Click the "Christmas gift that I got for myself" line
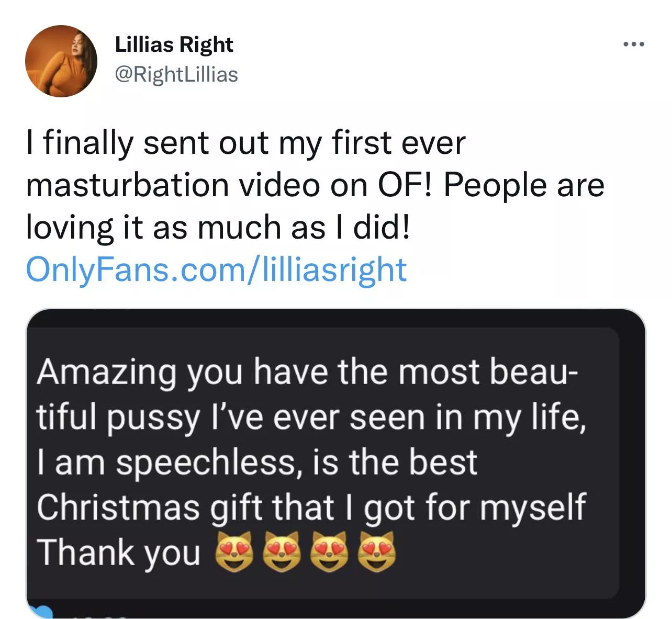 (311, 508)
